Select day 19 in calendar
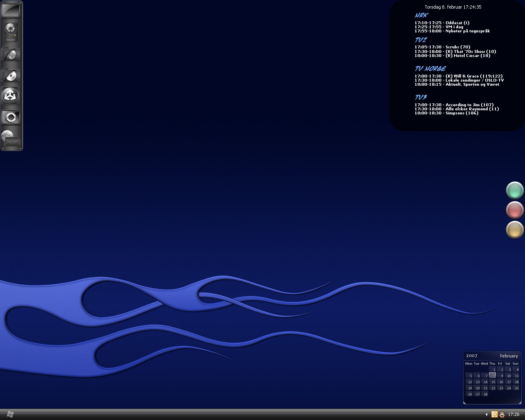The height and width of the screenshot is (420, 525). coord(469,388)
